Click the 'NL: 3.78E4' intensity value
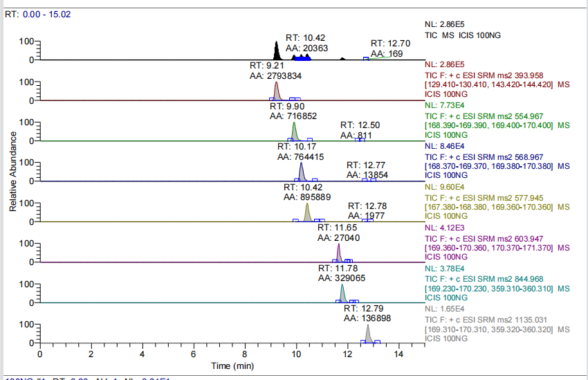 point(444,269)
